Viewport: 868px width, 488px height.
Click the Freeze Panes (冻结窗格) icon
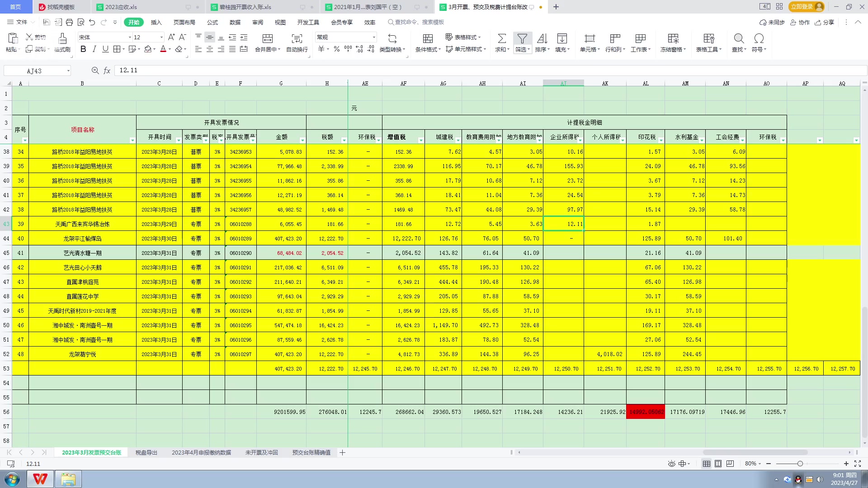click(673, 38)
